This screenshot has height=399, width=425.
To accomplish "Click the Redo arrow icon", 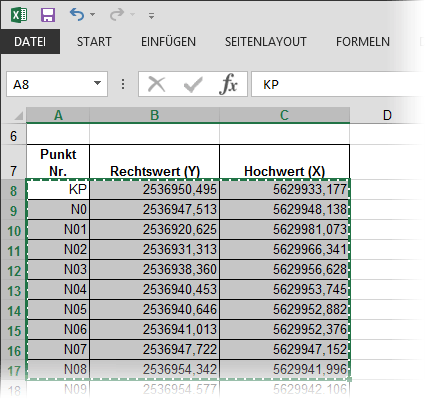I will click(116, 14).
